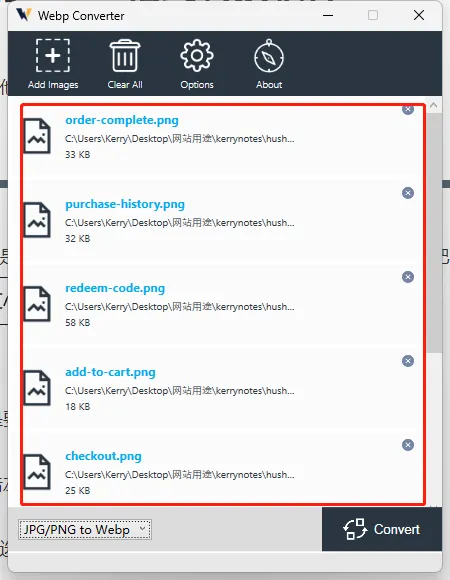The width and height of the screenshot is (450, 580).
Task: Select the purchase-history.png file name
Action: pyautogui.click(x=125, y=204)
